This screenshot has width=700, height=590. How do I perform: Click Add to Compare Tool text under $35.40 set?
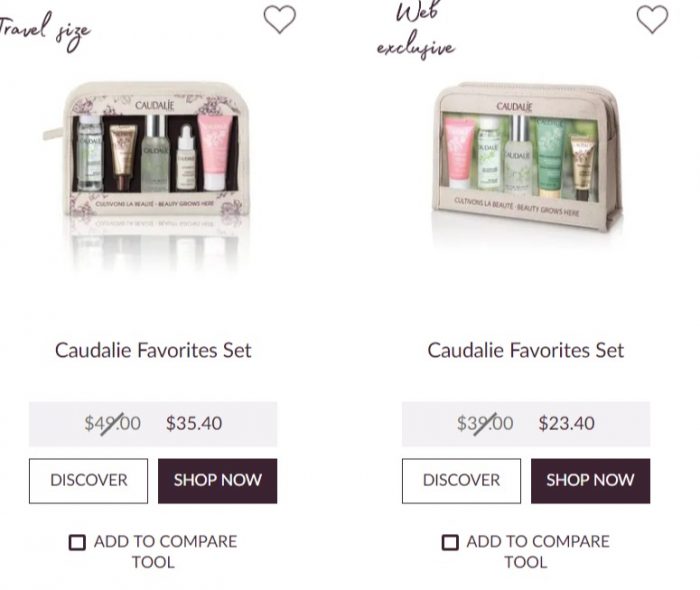click(x=165, y=552)
